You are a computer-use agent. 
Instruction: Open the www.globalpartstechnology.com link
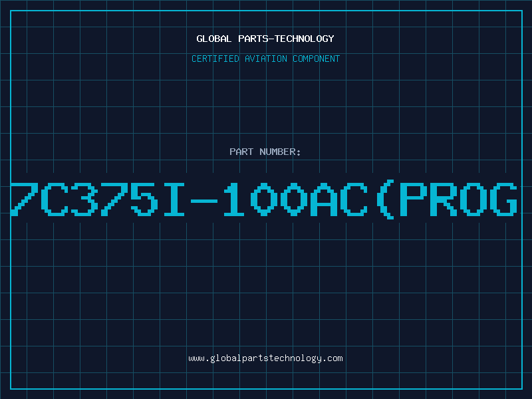265,358
